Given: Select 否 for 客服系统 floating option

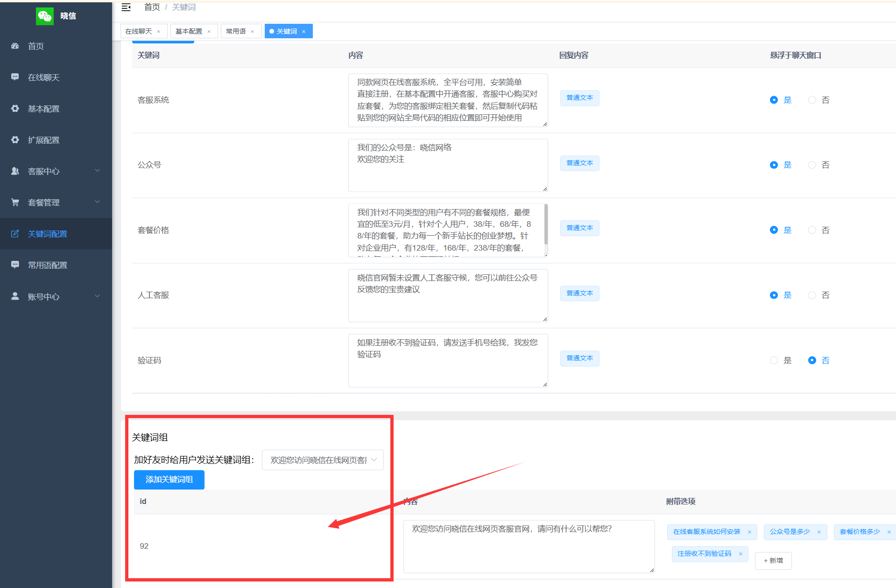Looking at the screenshot, I should pyautogui.click(x=812, y=100).
